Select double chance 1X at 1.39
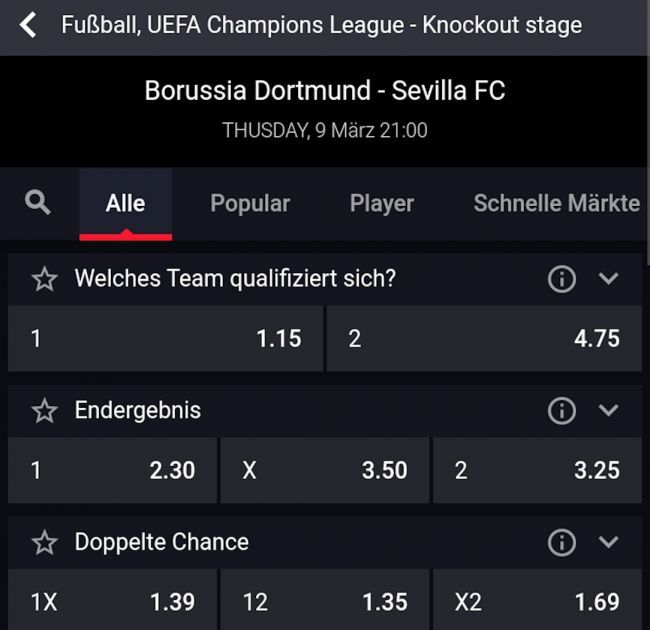650x630 pixels. 112,601
